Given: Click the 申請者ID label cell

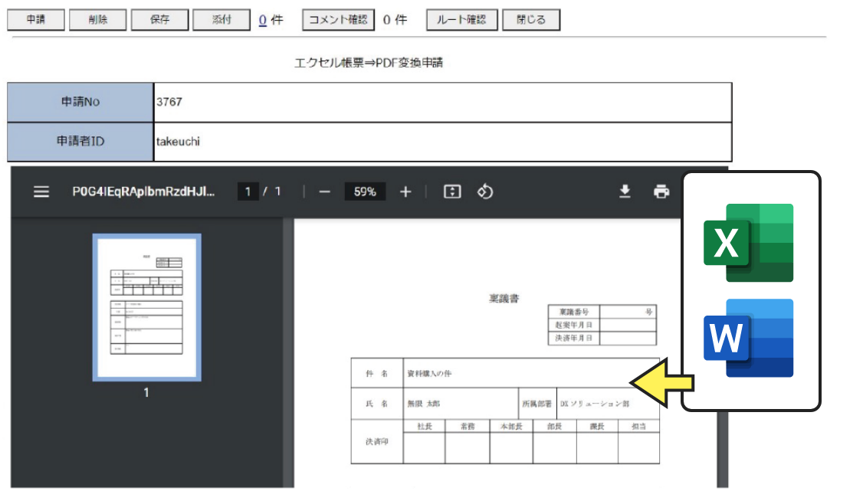Looking at the screenshot, I should tap(80, 142).
